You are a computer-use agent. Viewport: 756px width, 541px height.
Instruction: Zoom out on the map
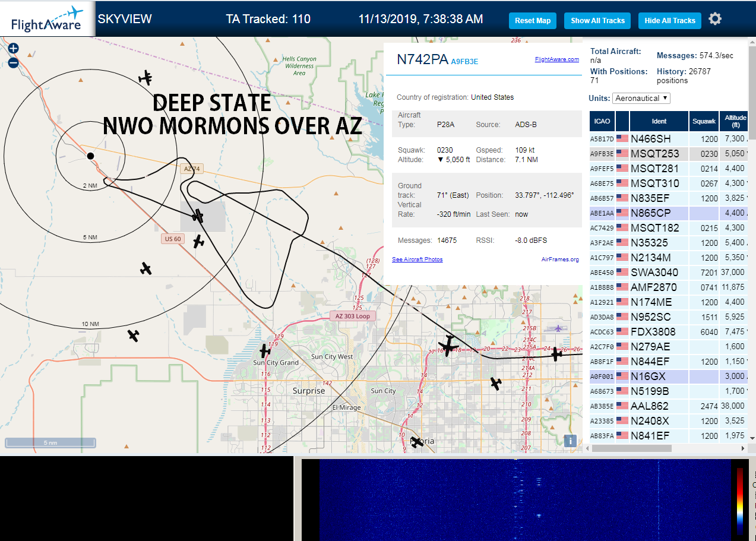pyautogui.click(x=14, y=62)
